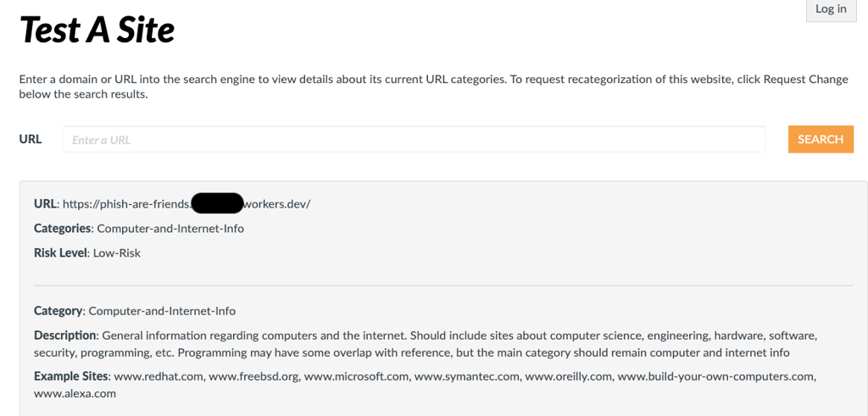The height and width of the screenshot is (416, 868).
Task: Click the "Example Sites" bold label
Action: point(71,375)
